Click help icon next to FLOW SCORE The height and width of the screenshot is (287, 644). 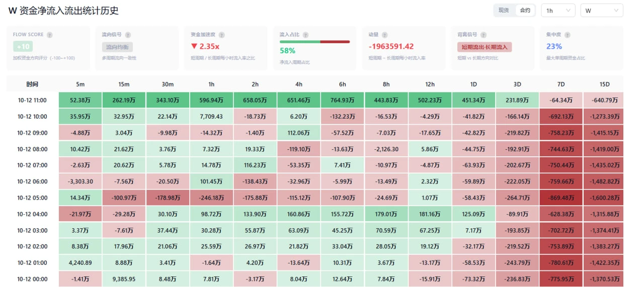[50, 35]
